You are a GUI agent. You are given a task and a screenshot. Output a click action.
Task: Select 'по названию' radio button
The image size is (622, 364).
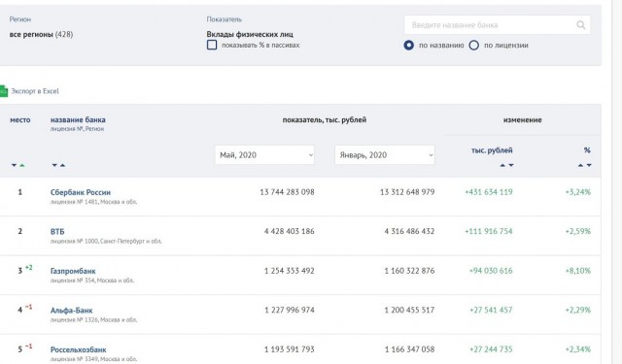[408, 46]
